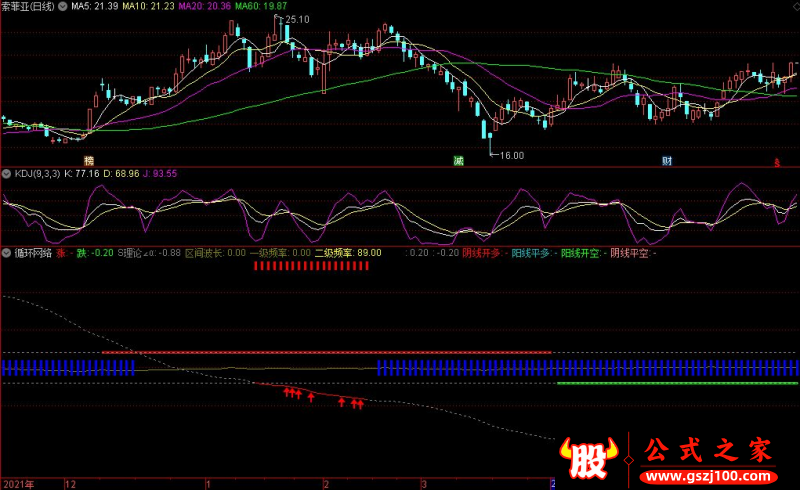
Task: Expand the 循环网络 indicator dropdown
Action: (x=7, y=253)
